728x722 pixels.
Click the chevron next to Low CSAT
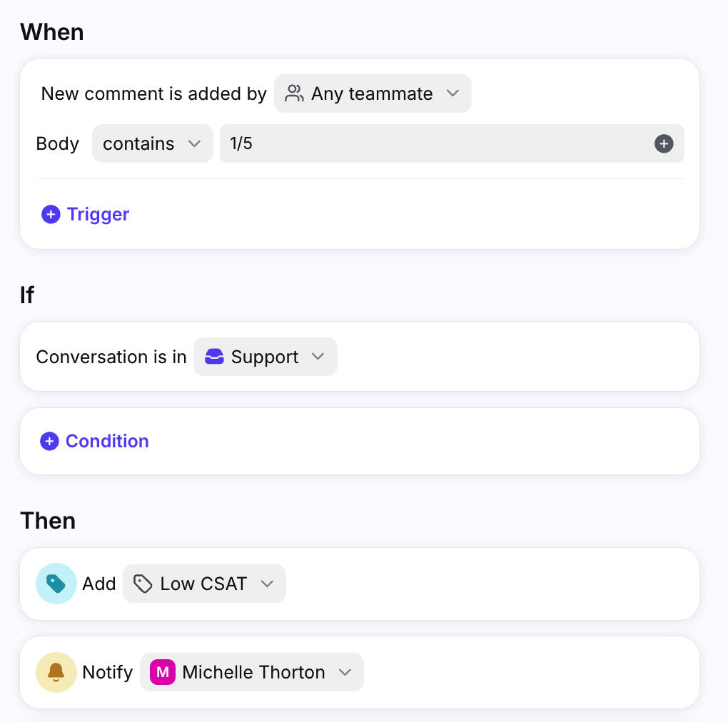267,584
